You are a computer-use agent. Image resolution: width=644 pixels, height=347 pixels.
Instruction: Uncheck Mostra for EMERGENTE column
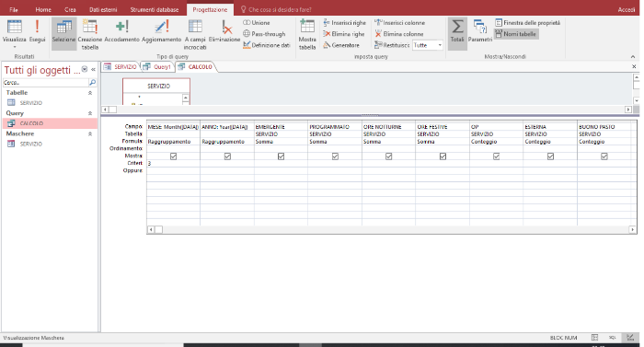click(281, 156)
